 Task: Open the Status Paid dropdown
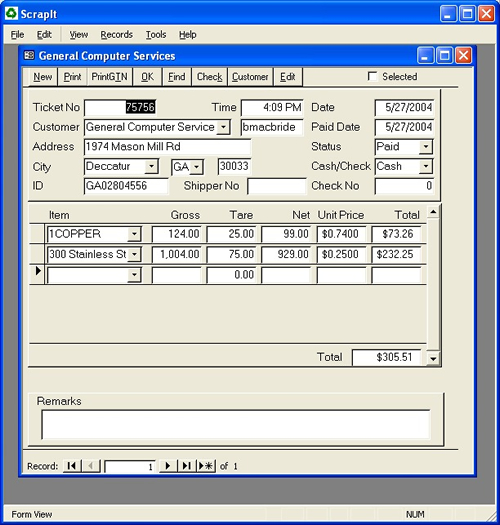point(426,147)
